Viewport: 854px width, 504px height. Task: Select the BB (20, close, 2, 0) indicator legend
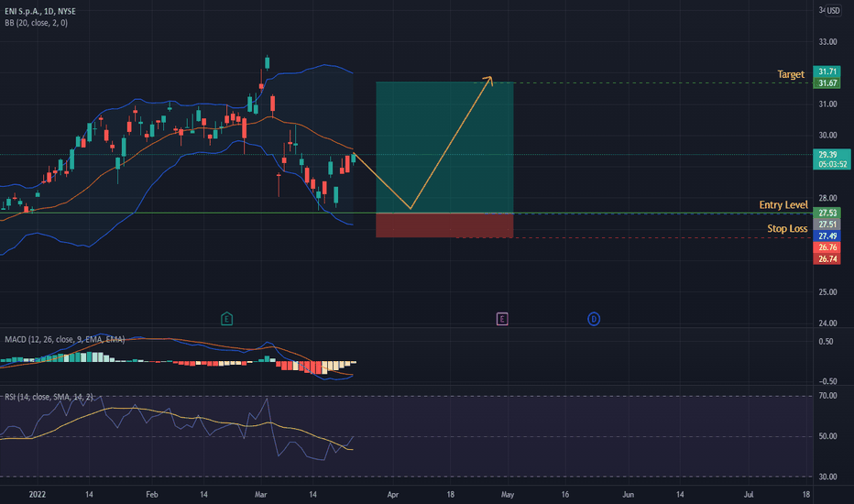pos(37,23)
